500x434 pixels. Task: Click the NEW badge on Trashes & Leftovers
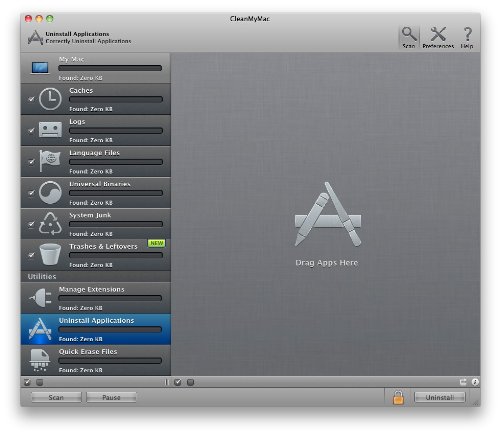(x=157, y=243)
